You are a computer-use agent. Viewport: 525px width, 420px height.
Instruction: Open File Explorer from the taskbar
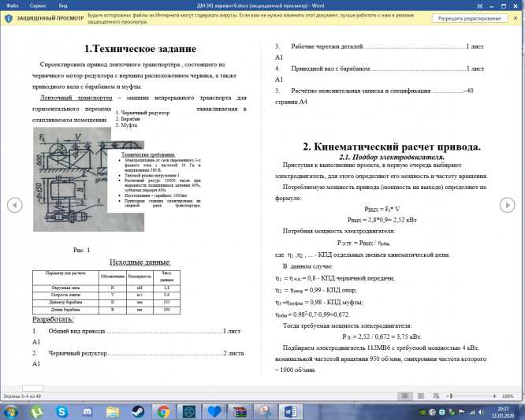click(x=113, y=411)
